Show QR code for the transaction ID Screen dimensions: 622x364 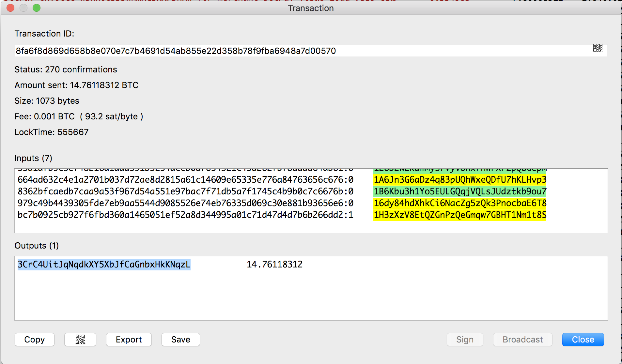pyautogui.click(x=598, y=48)
